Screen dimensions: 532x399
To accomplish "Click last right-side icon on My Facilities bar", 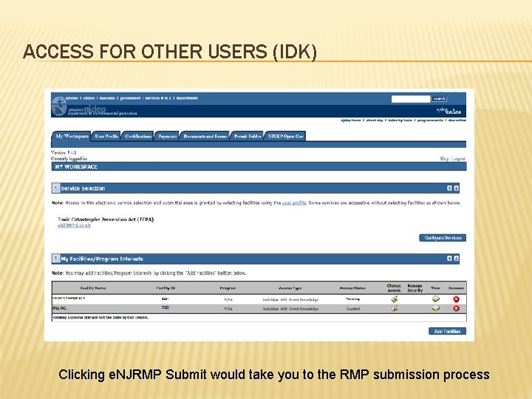I will (x=457, y=259).
